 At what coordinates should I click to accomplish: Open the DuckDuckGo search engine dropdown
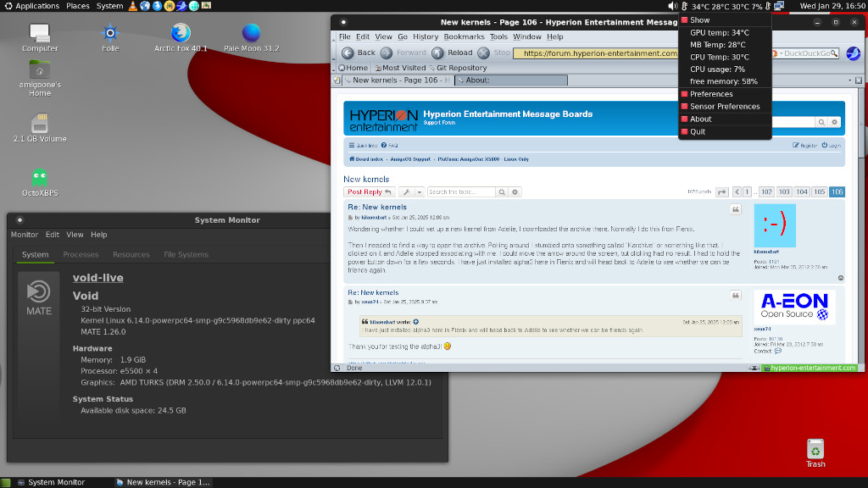point(776,53)
